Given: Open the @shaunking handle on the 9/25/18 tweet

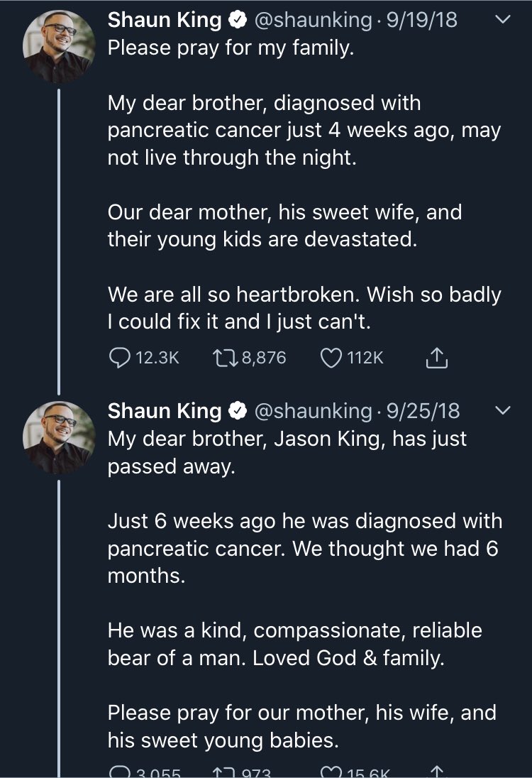Looking at the screenshot, I should point(313,411).
